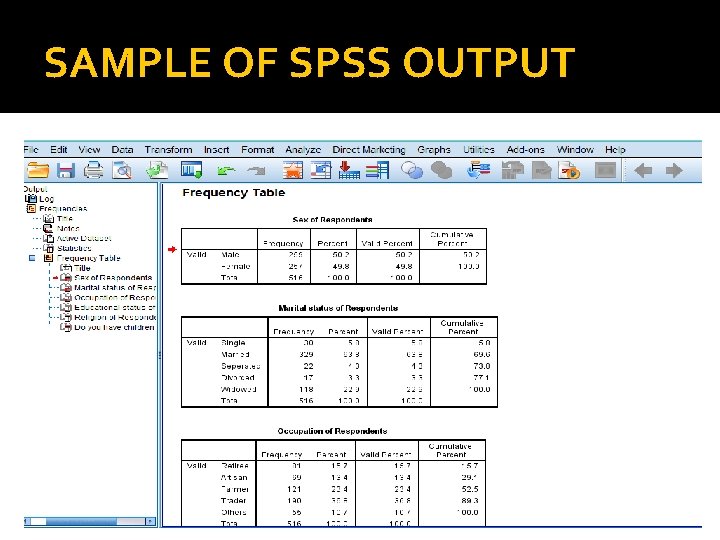
Task: Click the Print toolbar icon
Action: pos(94,170)
